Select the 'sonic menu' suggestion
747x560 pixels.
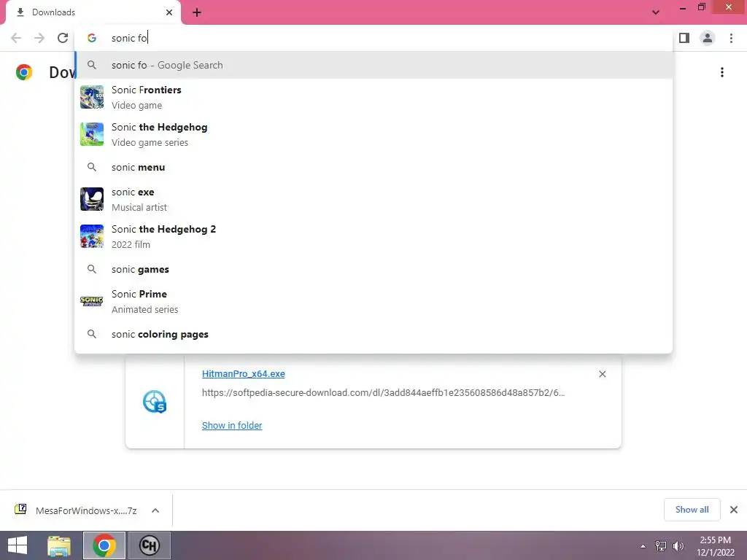(374, 167)
